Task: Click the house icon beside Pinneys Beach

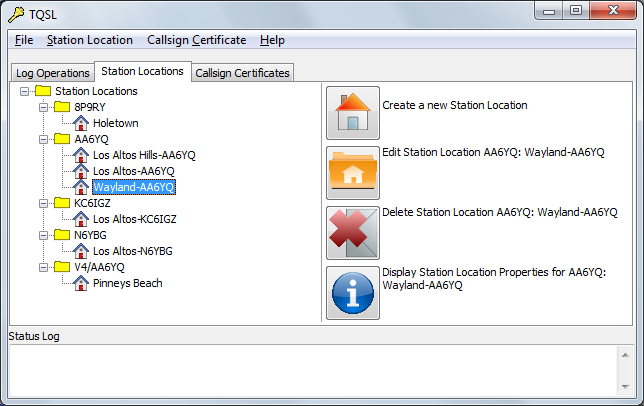Action: click(x=82, y=283)
